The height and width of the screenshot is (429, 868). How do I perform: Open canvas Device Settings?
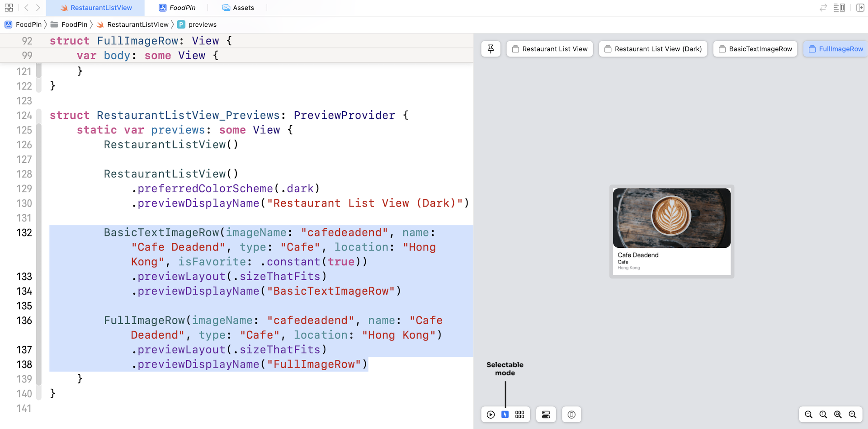coord(546,415)
